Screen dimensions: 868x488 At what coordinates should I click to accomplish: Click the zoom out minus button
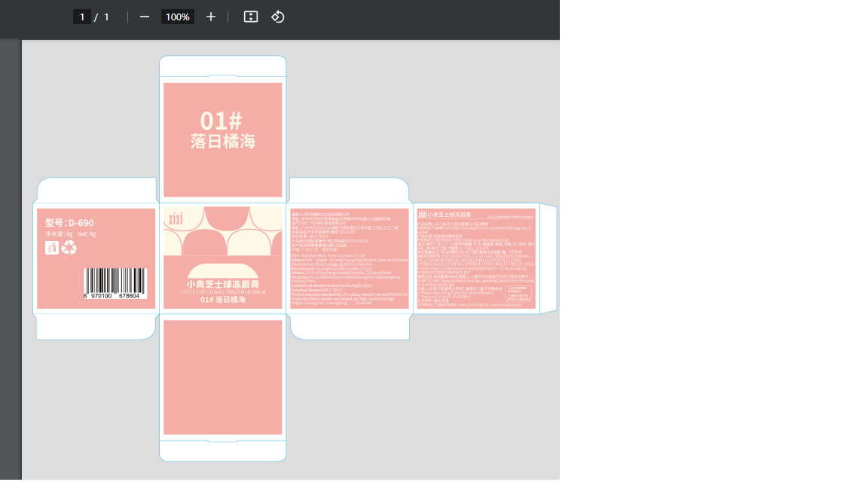click(145, 17)
